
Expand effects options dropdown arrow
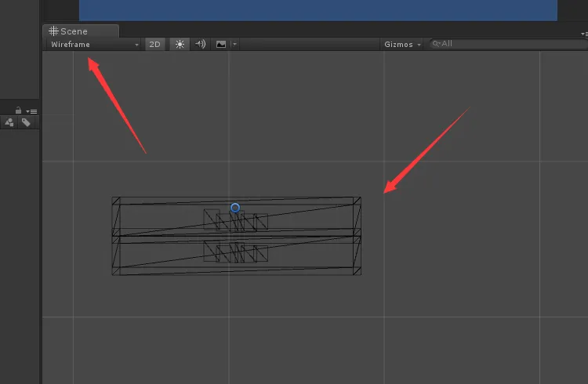click(234, 44)
